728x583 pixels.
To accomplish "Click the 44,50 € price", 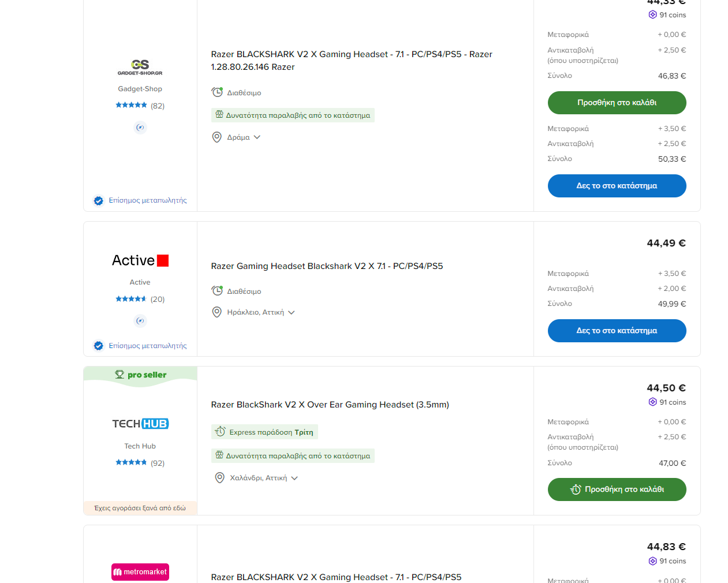I will [666, 388].
